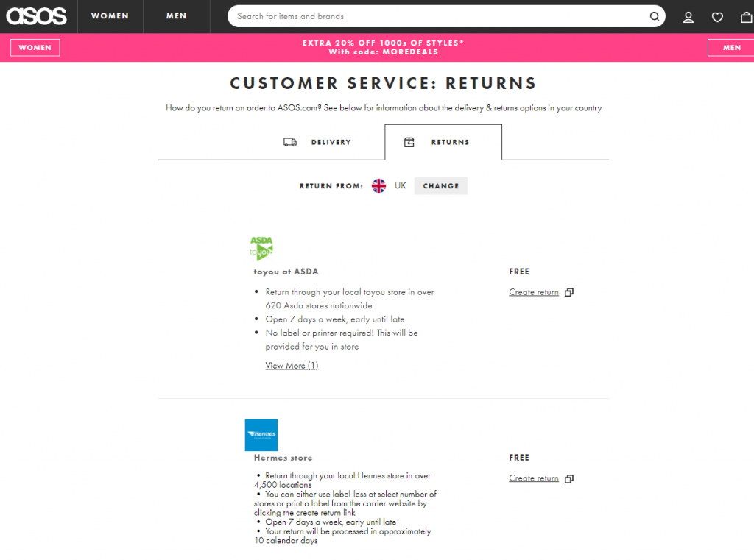Click the UK flag icon
Image resolution: width=754 pixels, height=560 pixels.
pyautogui.click(x=378, y=186)
